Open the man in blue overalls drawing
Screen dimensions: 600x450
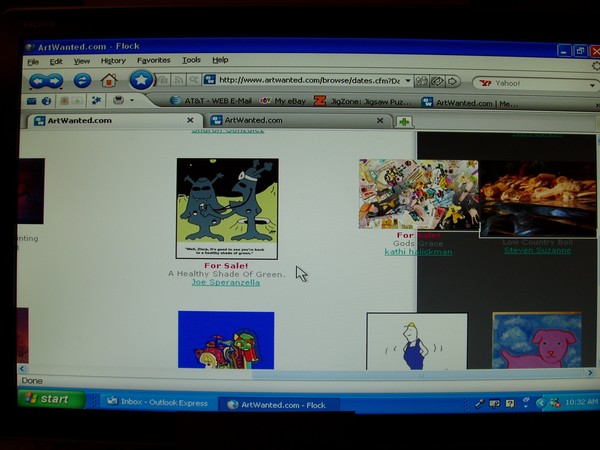point(417,341)
